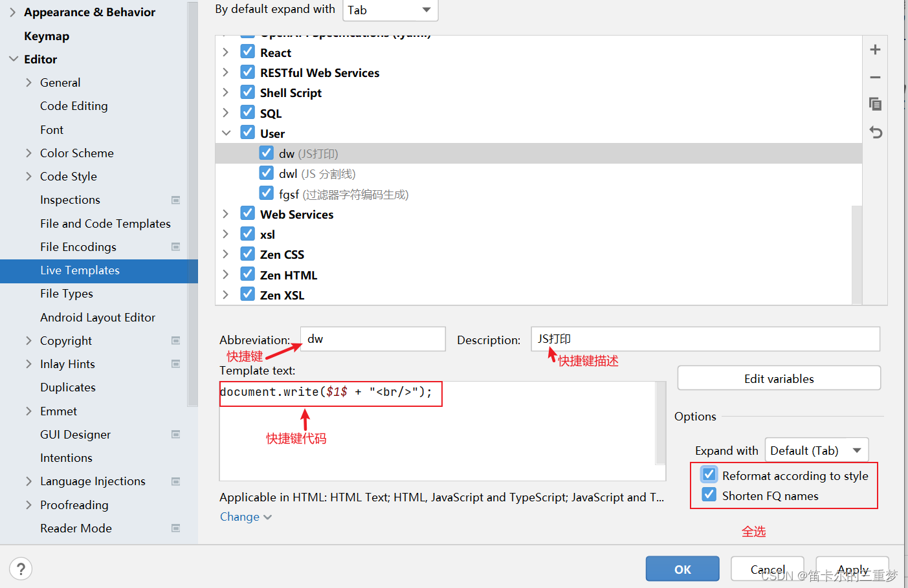Expand the RESTful Web Services group

coord(225,72)
